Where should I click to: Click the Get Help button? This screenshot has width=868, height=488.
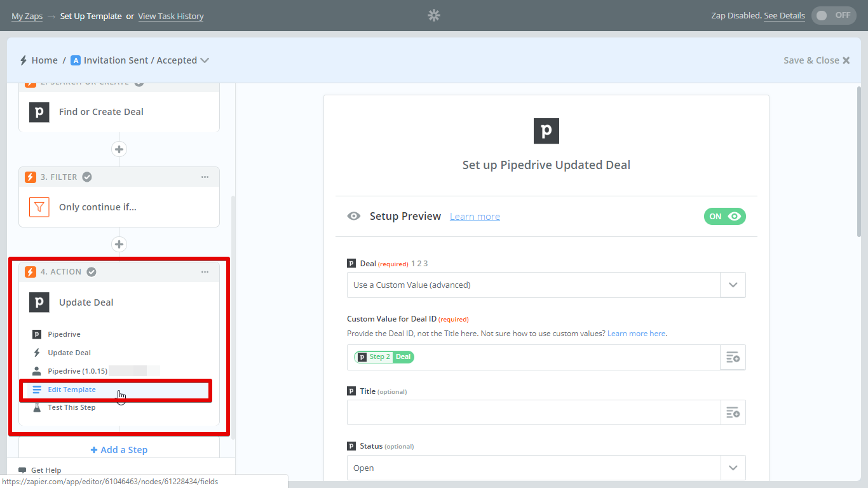click(x=40, y=470)
